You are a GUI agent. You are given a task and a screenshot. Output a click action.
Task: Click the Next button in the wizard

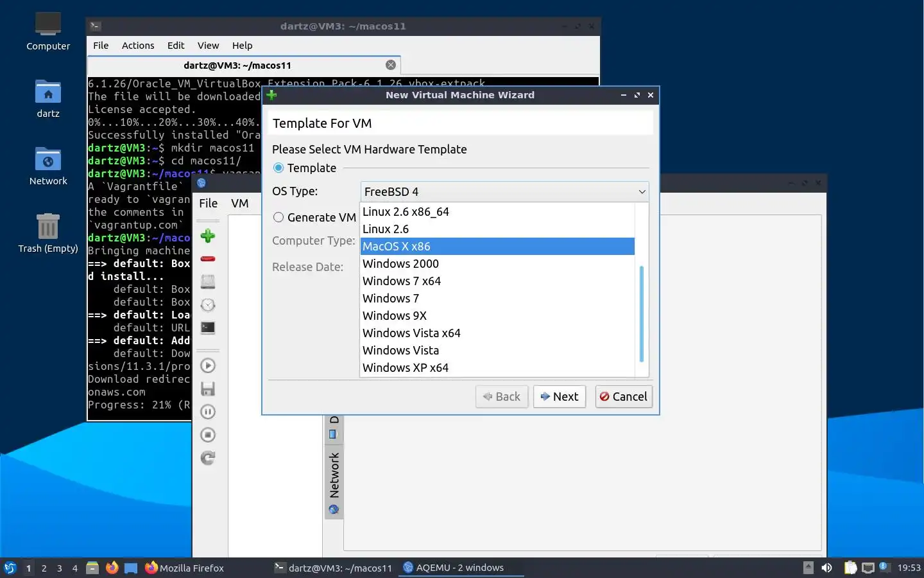[560, 396]
